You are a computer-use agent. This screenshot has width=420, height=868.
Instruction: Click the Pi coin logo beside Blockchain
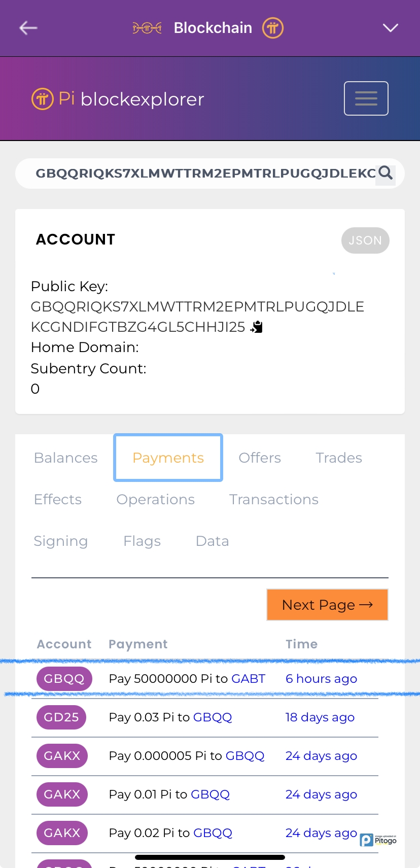[x=272, y=28]
